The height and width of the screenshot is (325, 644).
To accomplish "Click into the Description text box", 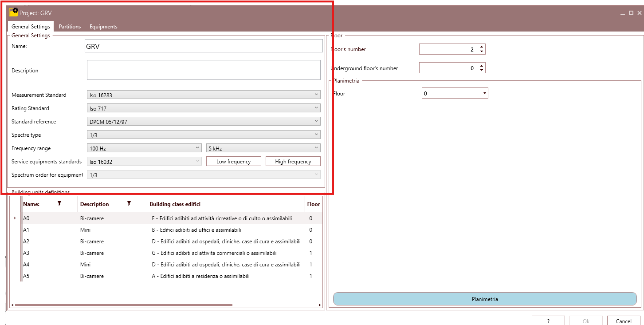I will [x=204, y=70].
